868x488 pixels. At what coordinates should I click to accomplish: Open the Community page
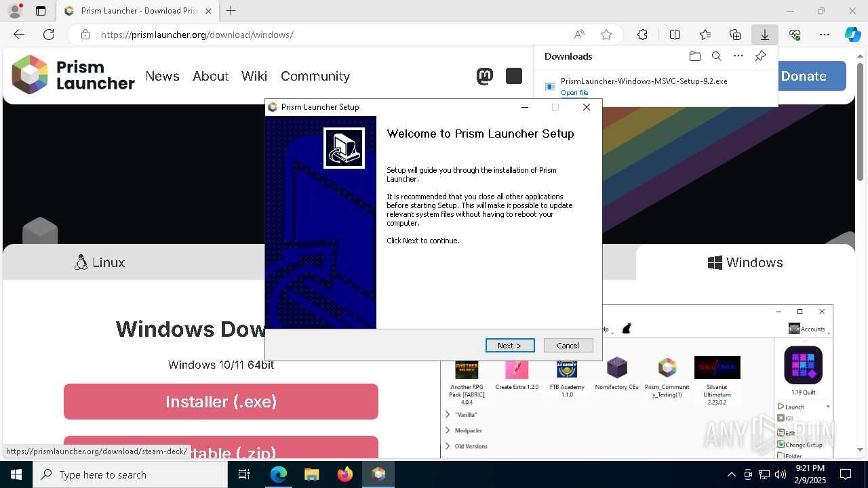315,76
